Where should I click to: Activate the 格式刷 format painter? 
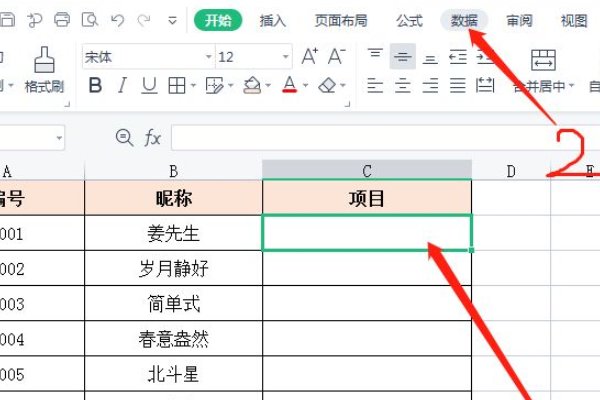(44, 70)
